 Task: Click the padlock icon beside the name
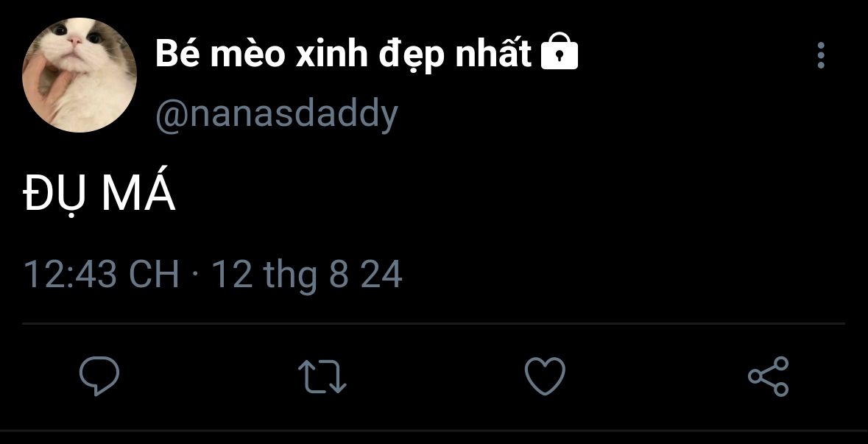click(x=559, y=54)
